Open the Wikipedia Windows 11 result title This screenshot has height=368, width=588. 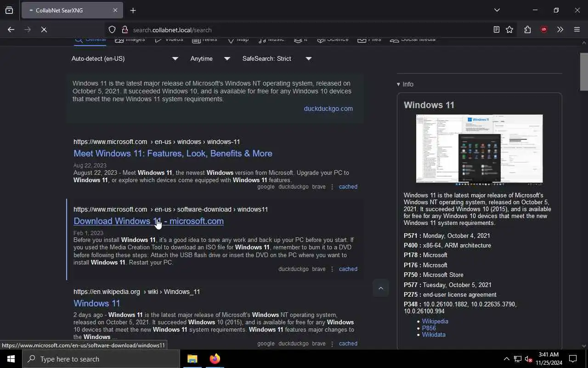96,303
